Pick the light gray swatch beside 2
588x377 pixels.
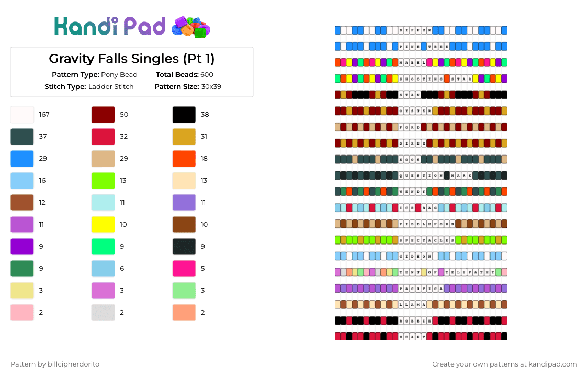point(103,313)
